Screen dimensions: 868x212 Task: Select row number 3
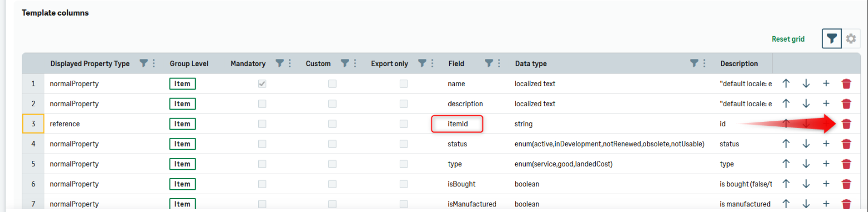tap(33, 124)
